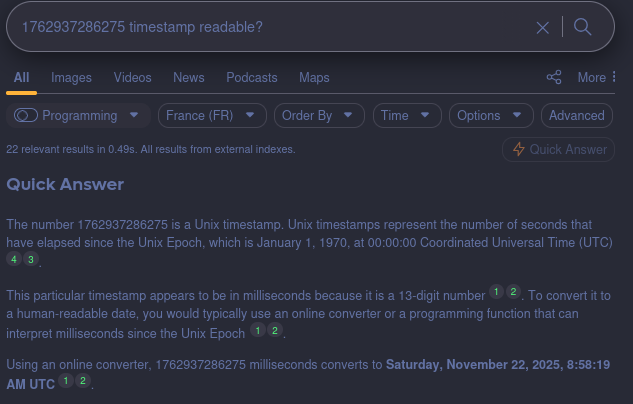
Task: Expand the Programming lens dropdown arrow
Action: (x=134, y=115)
